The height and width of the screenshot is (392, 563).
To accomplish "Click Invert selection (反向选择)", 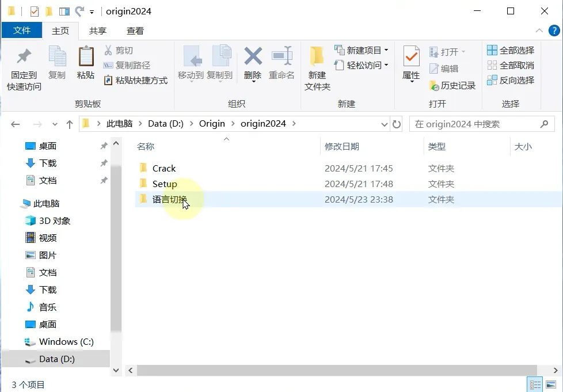I will [511, 81].
